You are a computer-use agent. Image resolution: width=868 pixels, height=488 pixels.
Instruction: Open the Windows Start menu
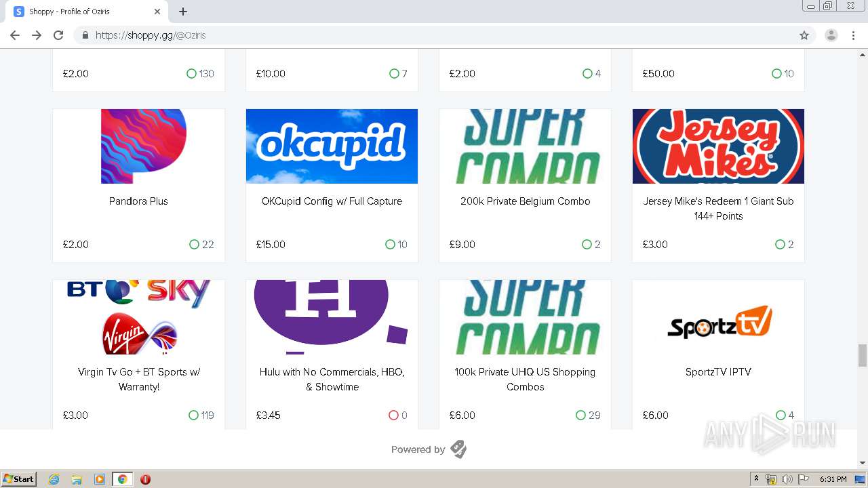[x=19, y=479]
